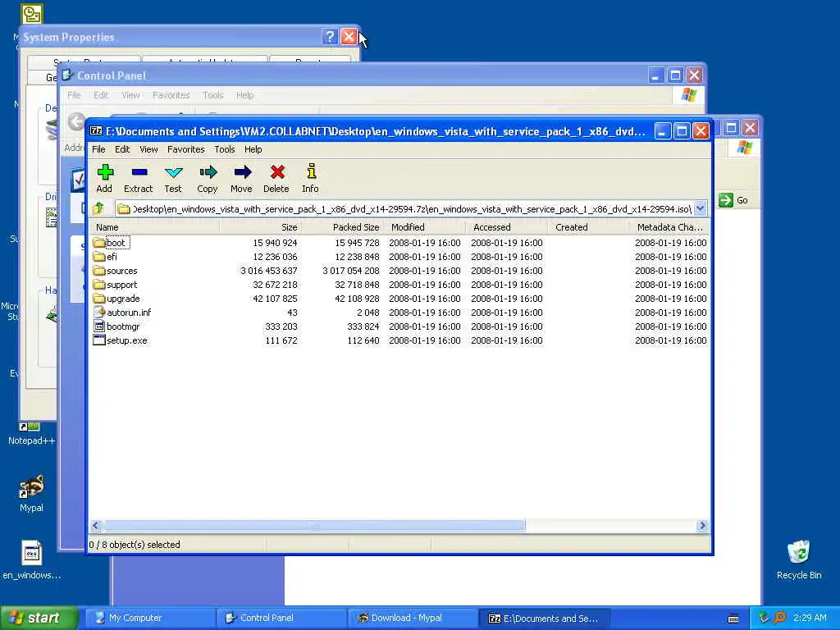This screenshot has height=630, width=840.
Task: Click the Windows start button
Action: pyautogui.click(x=39, y=619)
